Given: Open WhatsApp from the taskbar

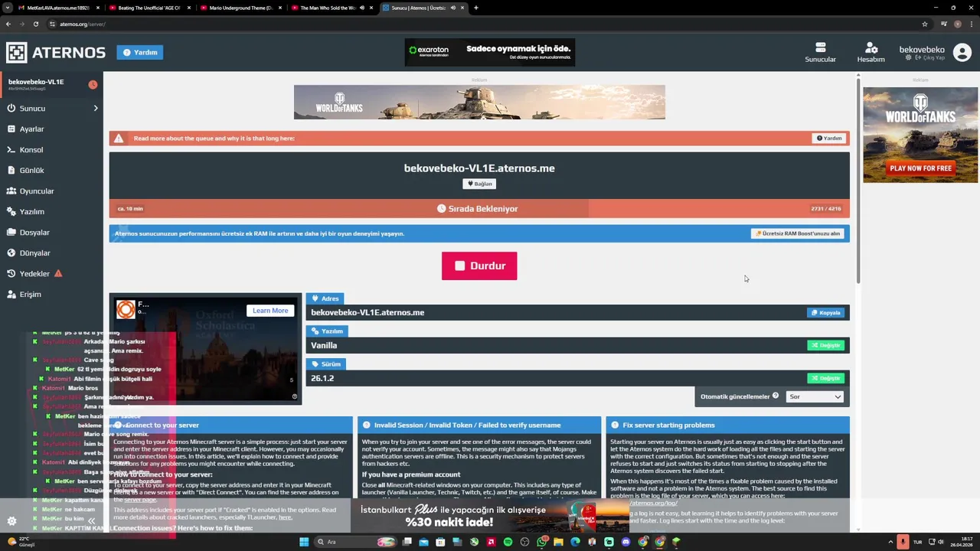Looking at the screenshot, I should (x=541, y=542).
